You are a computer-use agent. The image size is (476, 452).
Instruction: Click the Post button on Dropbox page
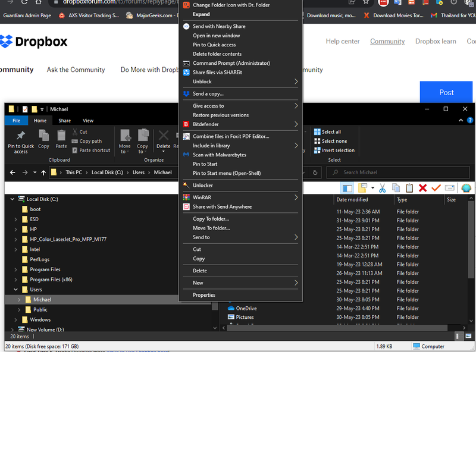446,92
